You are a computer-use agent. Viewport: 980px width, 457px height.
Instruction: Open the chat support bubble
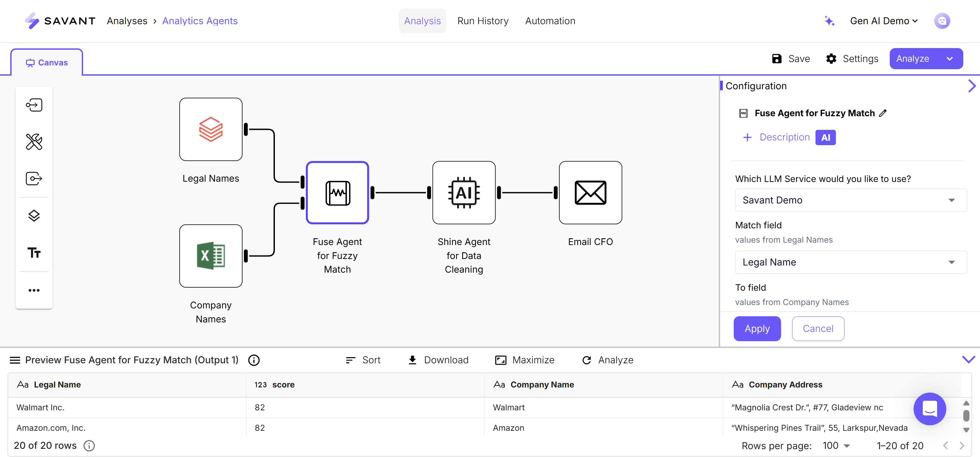coord(929,409)
